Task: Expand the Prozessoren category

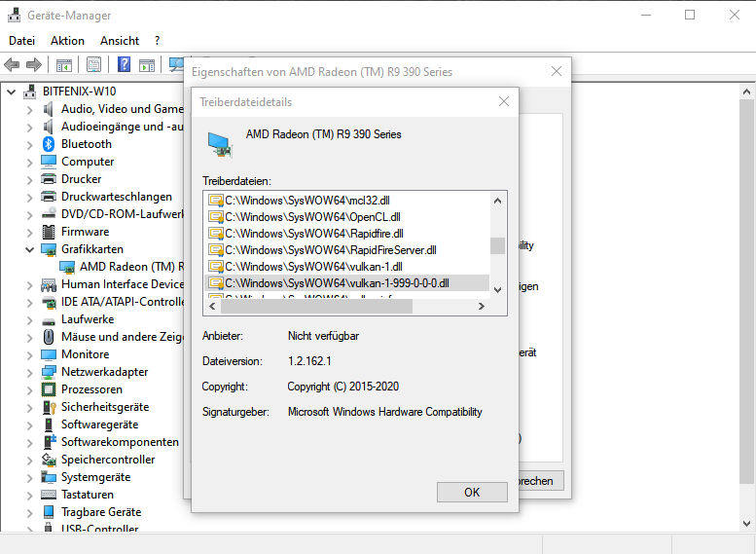Action: click(x=30, y=389)
